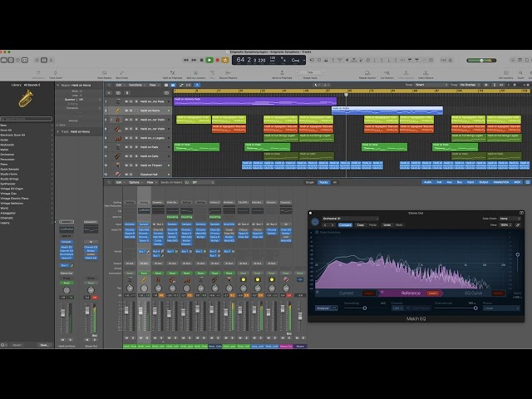Screen dimensions: 532x399
Task: Open the Functions menu in Tracks area
Action: (135, 85)
